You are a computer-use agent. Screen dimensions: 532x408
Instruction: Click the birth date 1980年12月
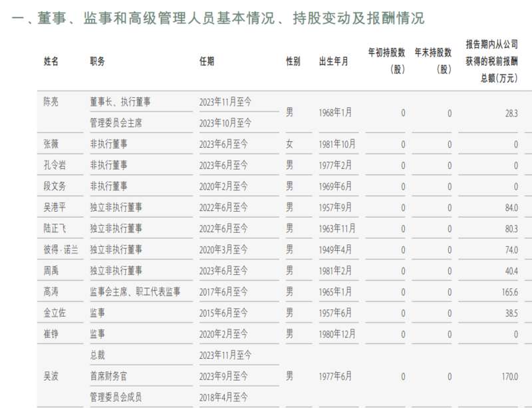click(337, 334)
